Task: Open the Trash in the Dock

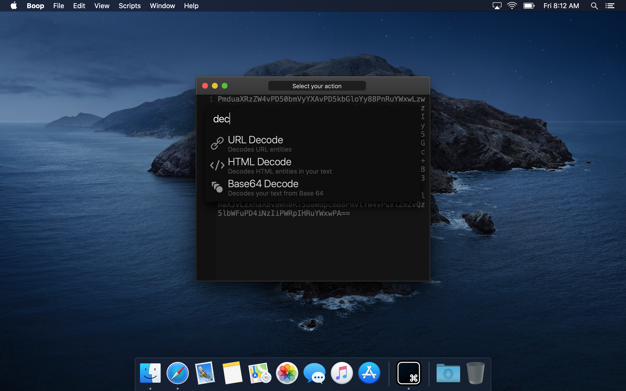Action: [475, 373]
